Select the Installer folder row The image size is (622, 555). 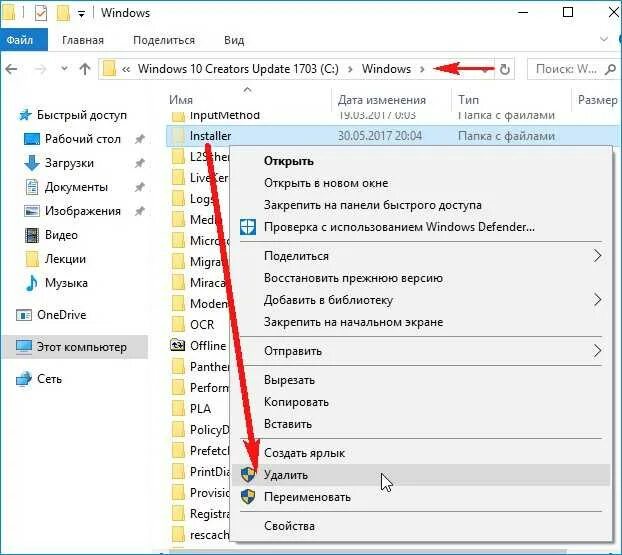click(x=392, y=136)
